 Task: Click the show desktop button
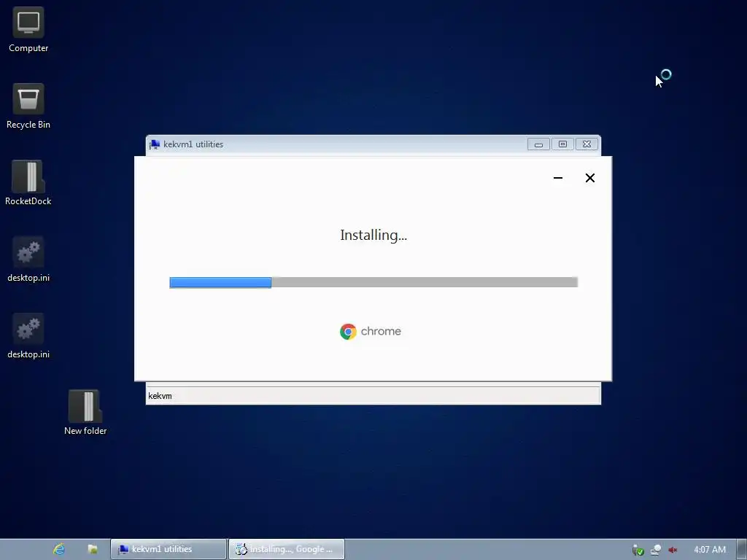[x=742, y=549]
